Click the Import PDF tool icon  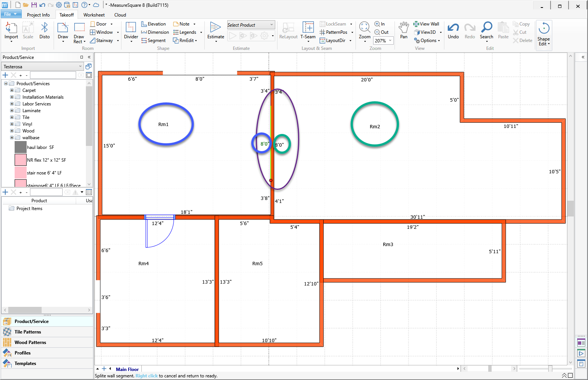pyautogui.click(x=11, y=28)
